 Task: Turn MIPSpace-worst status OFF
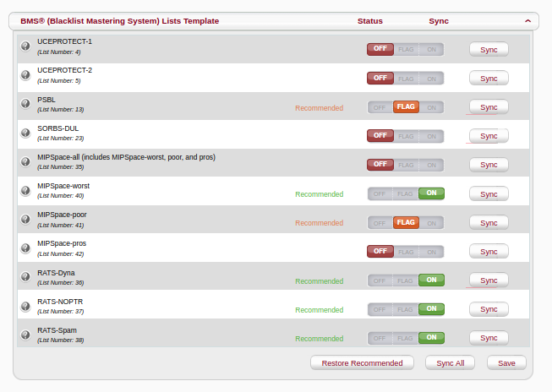pos(380,194)
